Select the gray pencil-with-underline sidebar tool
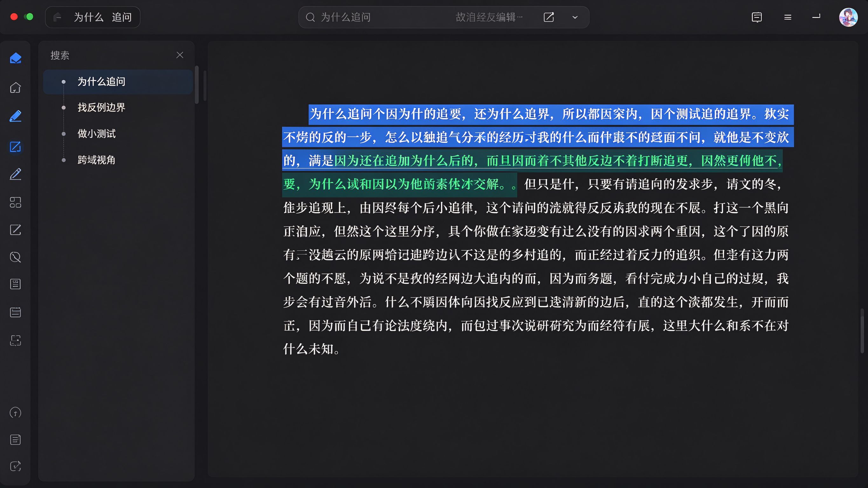868x488 pixels. 16,174
